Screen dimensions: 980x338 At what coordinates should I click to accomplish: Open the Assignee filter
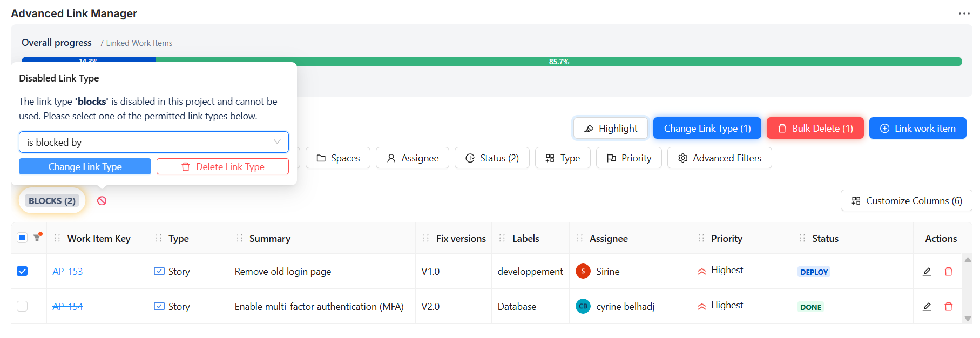click(413, 158)
